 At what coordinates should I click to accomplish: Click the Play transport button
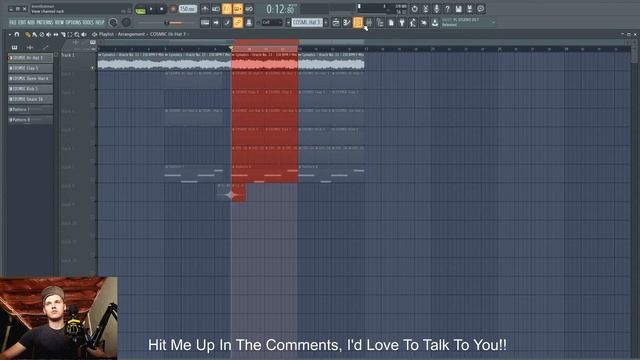(x=151, y=9)
